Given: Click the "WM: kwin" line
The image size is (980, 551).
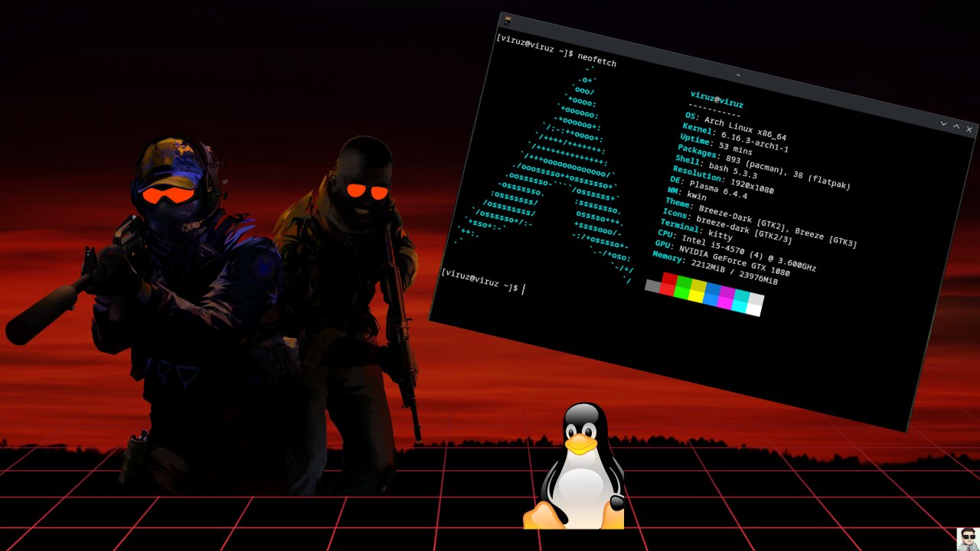Looking at the screenshot, I should tap(687, 194).
